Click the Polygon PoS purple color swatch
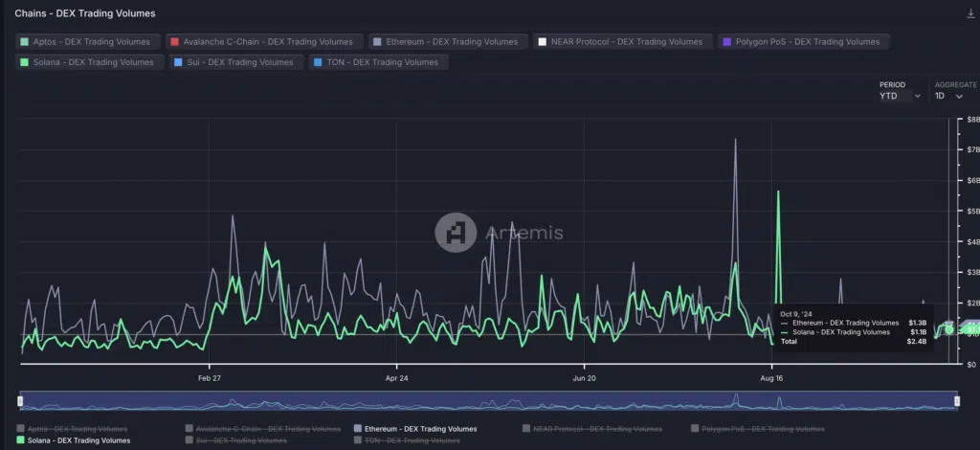Viewport: 980px width, 450px height. [727, 42]
